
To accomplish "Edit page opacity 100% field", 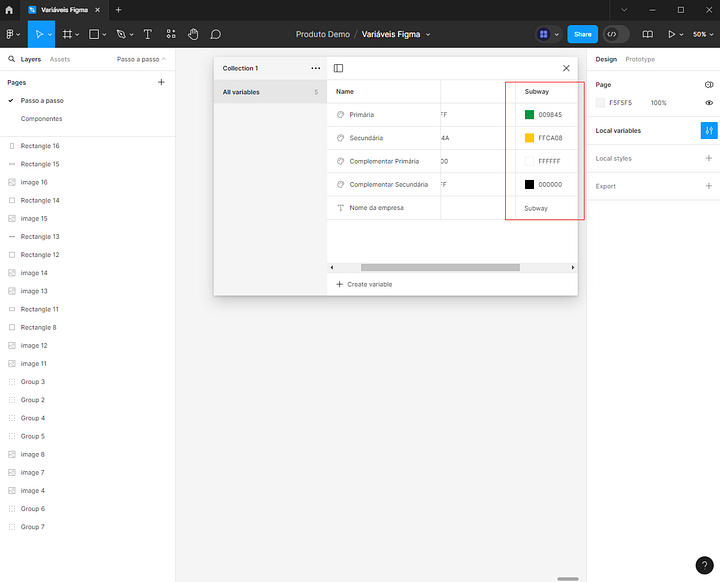I will pos(658,102).
